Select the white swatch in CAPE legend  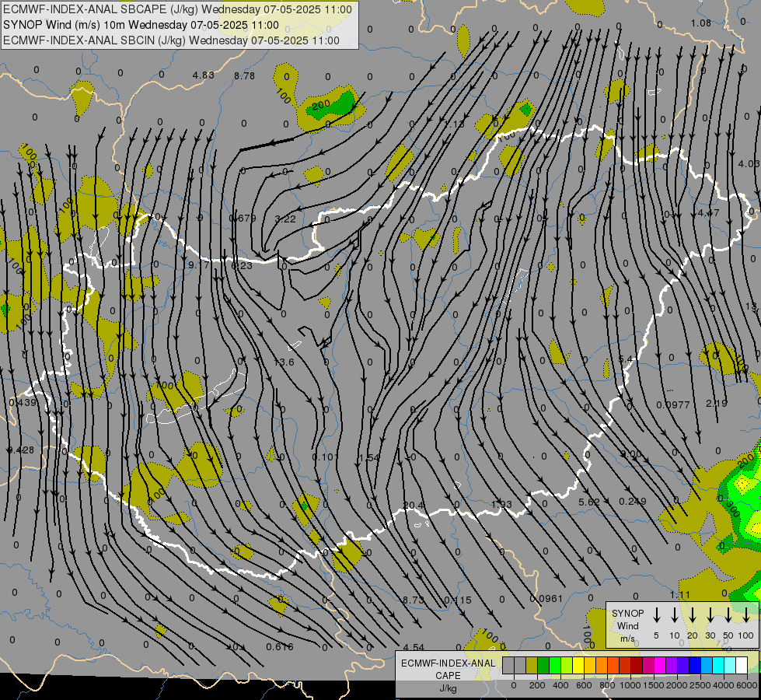click(x=742, y=665)
